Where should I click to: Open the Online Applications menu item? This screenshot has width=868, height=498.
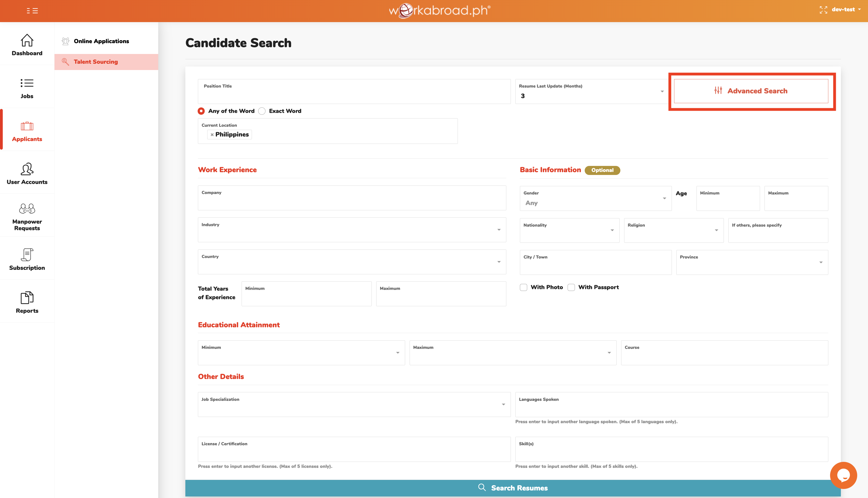pos(101,41)
